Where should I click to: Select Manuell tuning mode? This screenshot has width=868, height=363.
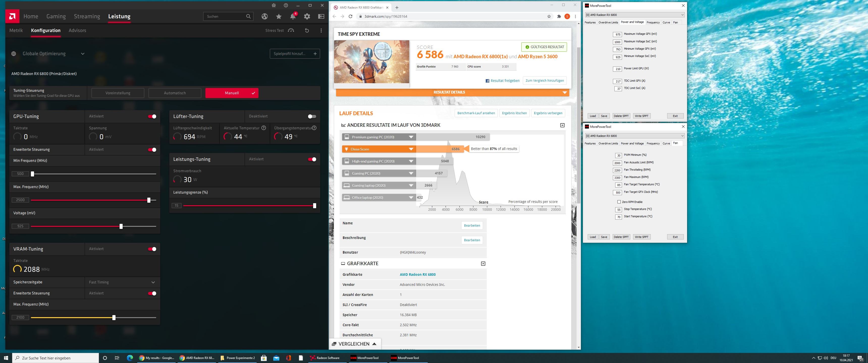coord(232,93)
